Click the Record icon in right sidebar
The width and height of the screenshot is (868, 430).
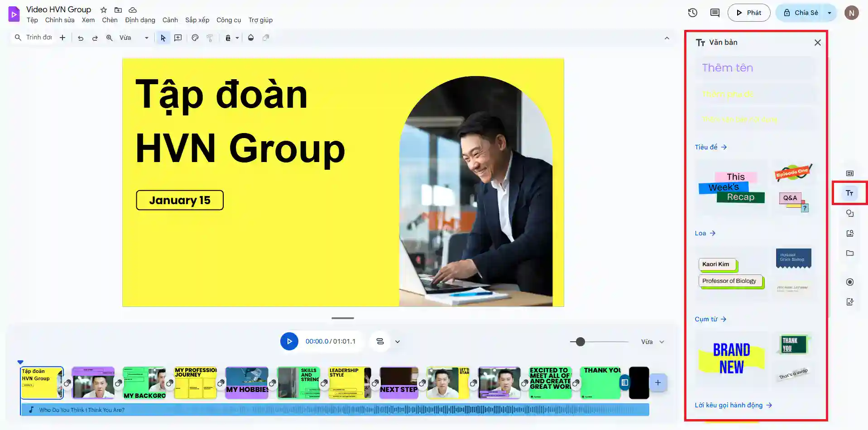click(849, 282)
